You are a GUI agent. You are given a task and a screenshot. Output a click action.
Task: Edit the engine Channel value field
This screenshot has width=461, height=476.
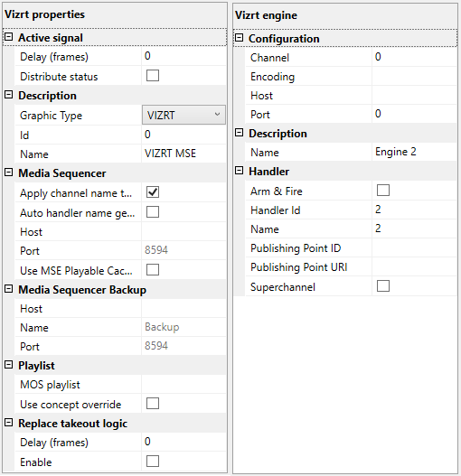click(x=414, y=58)
